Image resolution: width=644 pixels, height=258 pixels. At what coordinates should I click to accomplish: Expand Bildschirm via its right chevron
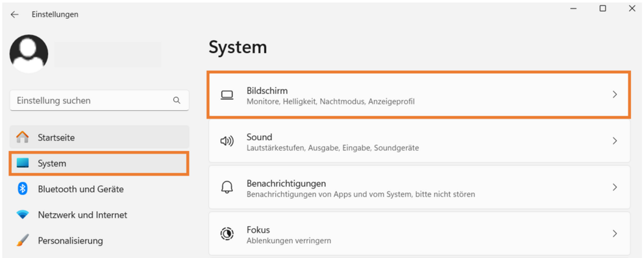pyautogui.click(x=615, y=95)
